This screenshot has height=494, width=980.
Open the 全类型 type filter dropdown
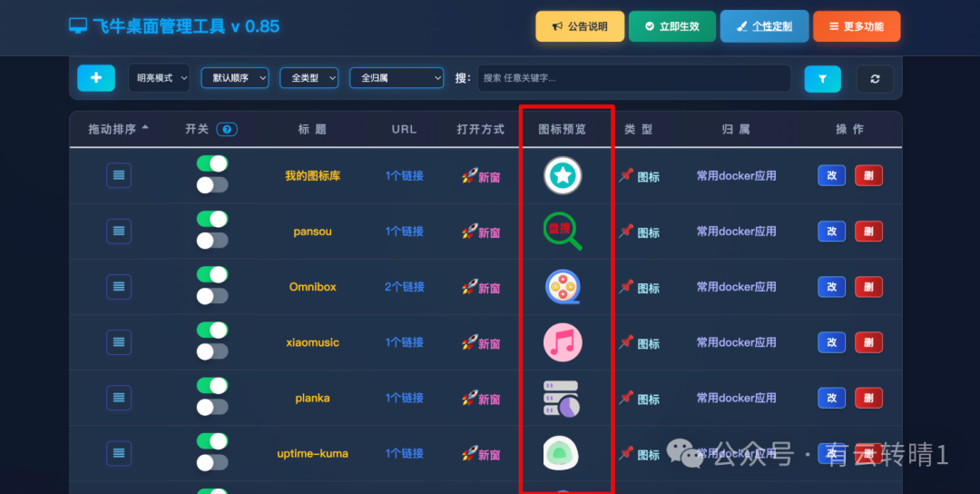(x=309, y=78)
